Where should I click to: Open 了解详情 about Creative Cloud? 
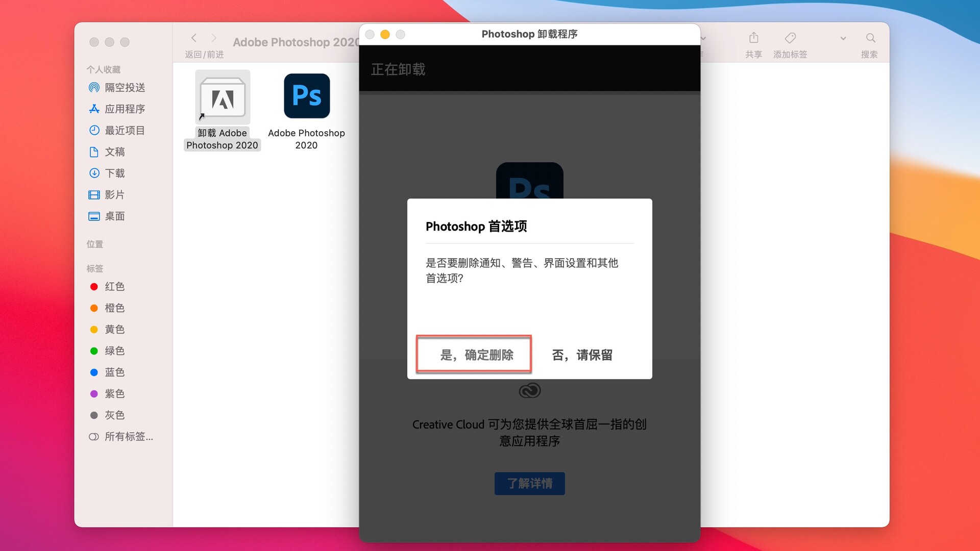tap(529, 483)
